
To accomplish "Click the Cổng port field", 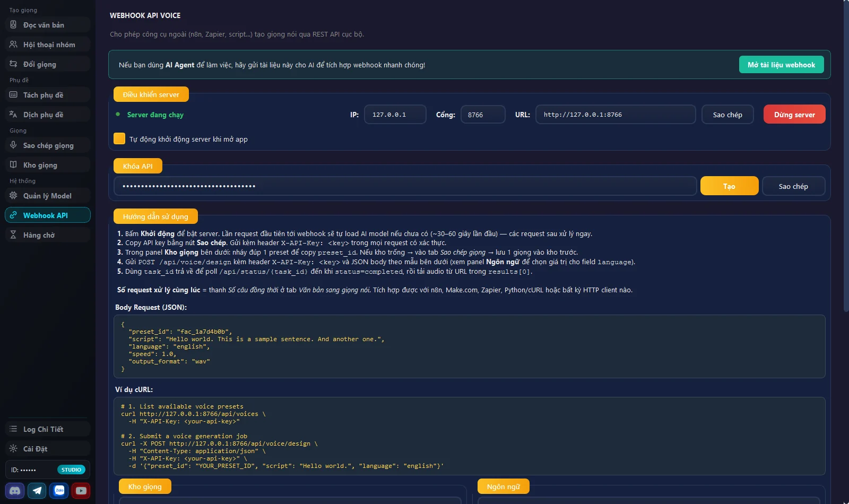I will click(x=483, y=115).
